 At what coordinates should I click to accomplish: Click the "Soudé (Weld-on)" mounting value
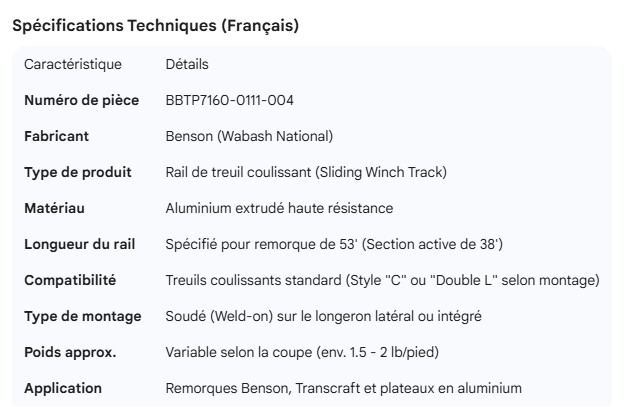point(324,316)
